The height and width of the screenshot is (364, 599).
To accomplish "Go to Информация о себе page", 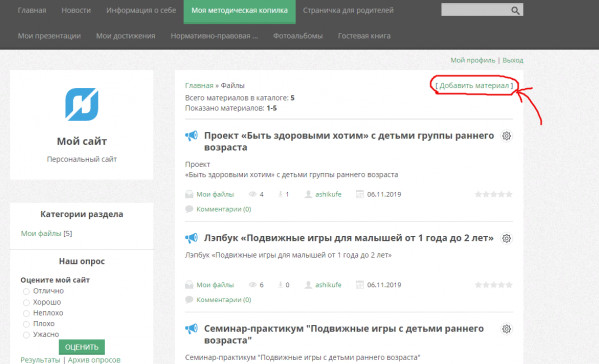I will (x=141, y=10).
